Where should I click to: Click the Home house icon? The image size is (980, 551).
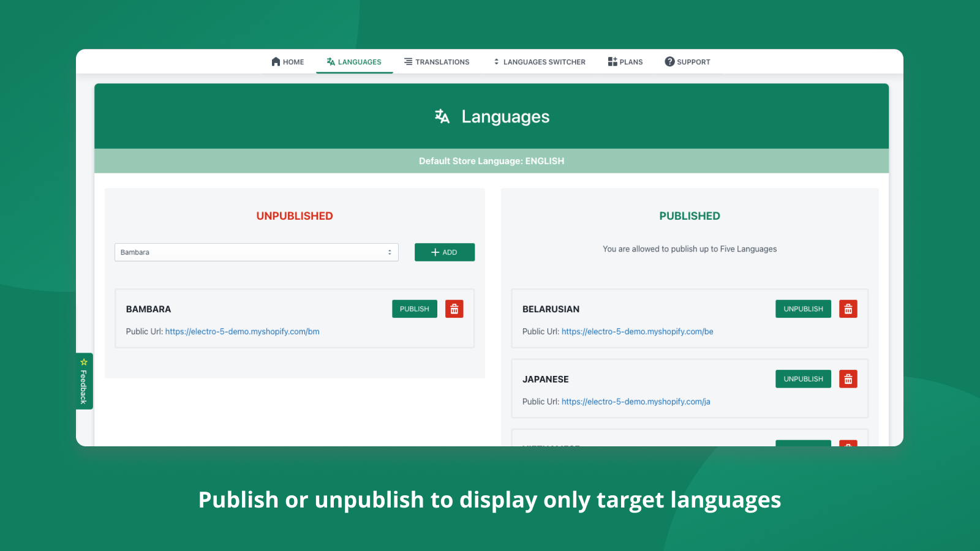tap(276, 62)
